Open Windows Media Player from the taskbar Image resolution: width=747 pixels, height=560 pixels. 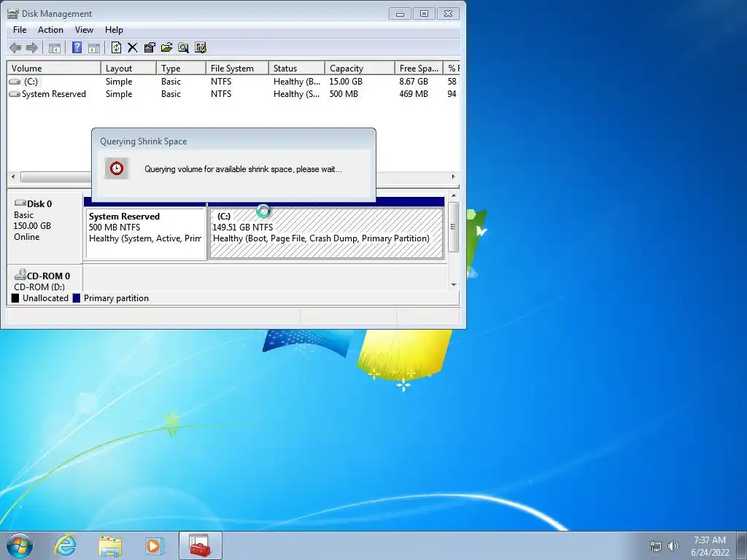tap(155, 545)
